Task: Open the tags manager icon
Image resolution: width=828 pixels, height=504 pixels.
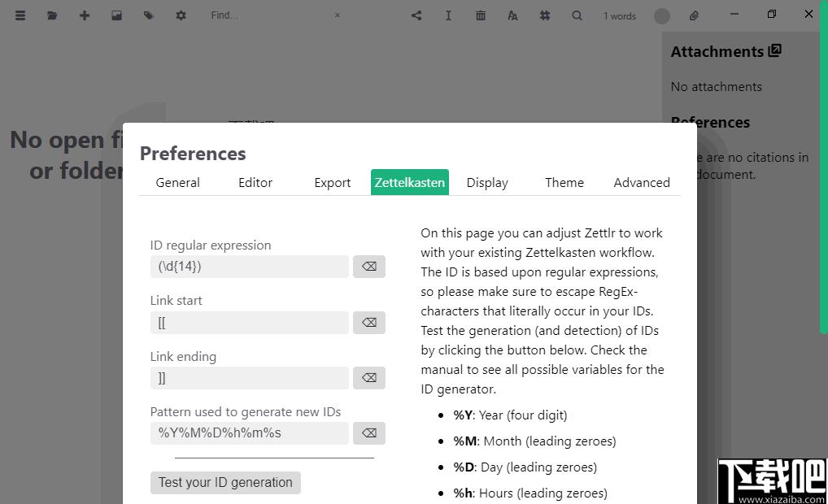Action: click(148, 15)
